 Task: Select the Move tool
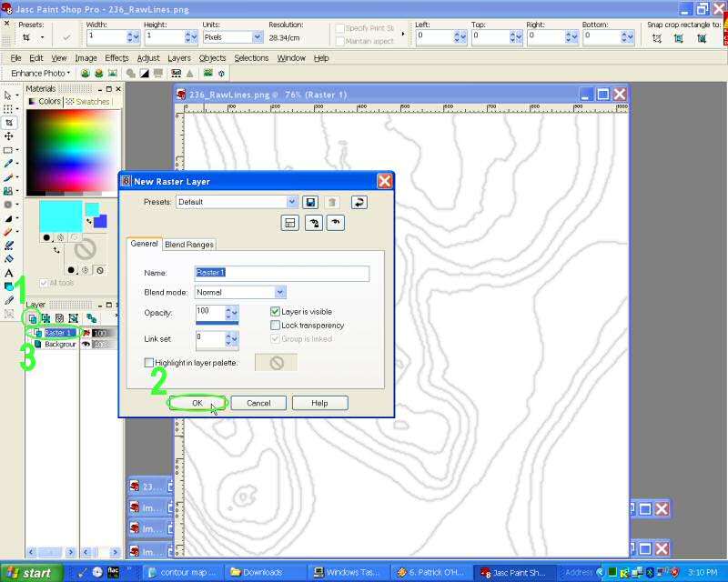[9, 135]
